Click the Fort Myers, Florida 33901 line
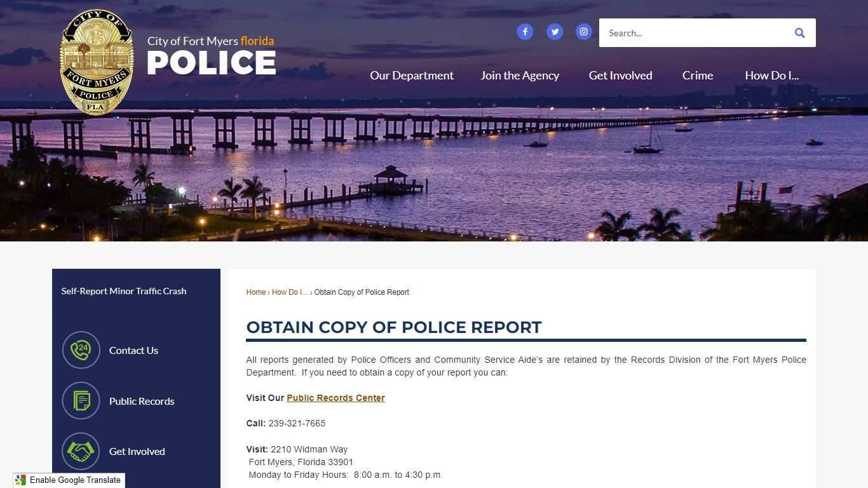This screenshot has width=868, height=488. 301,462
